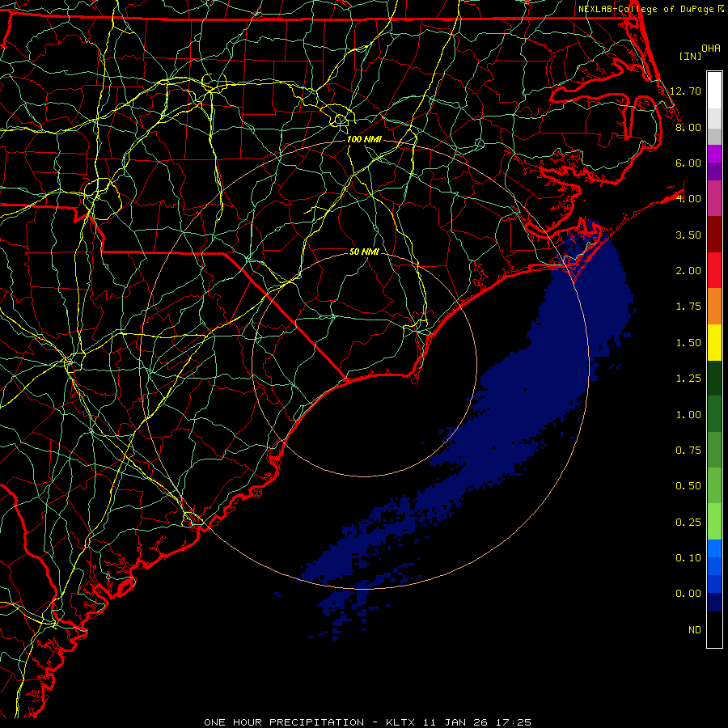Screen dimensions: 728x728
Task: Pick the darkest green 1.25 legend swatch
Action: [x=714, y=378]
